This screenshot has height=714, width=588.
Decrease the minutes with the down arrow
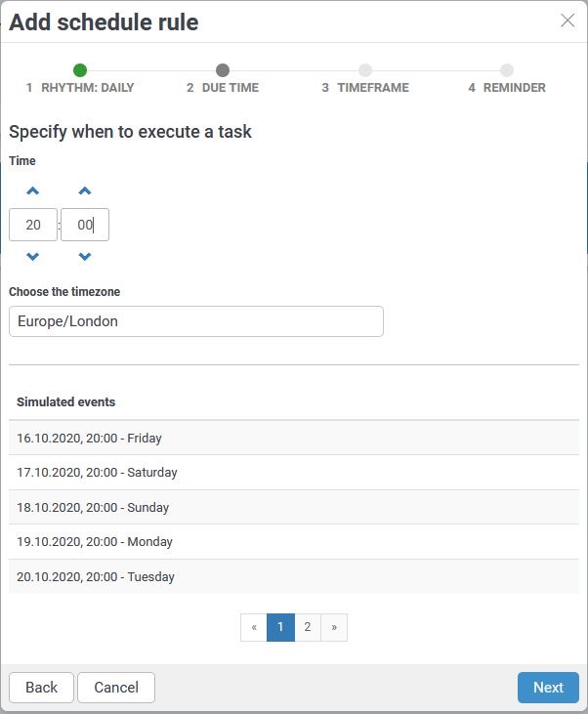[x=85, y=256]
